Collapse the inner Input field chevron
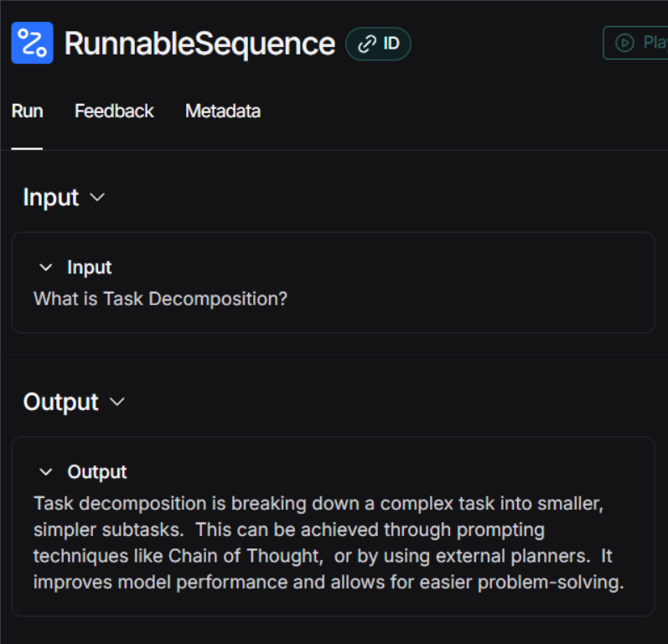The width and height of the screenshot is (668, 644). coord(45,267)
